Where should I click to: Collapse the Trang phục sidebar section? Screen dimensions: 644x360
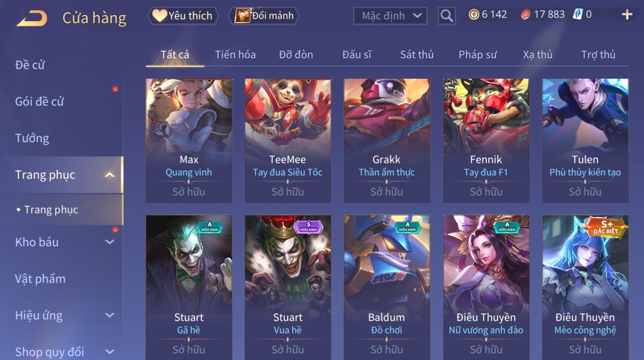(110, 175)
